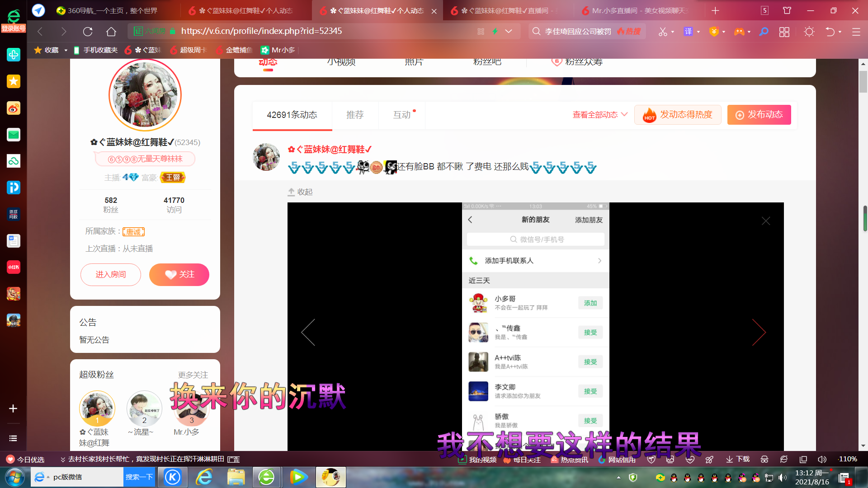Viewport: 868px width, 488px height.
Task: Open the Mr小多 bookmark
Action: pyautogui.click(x=278, y=50)
